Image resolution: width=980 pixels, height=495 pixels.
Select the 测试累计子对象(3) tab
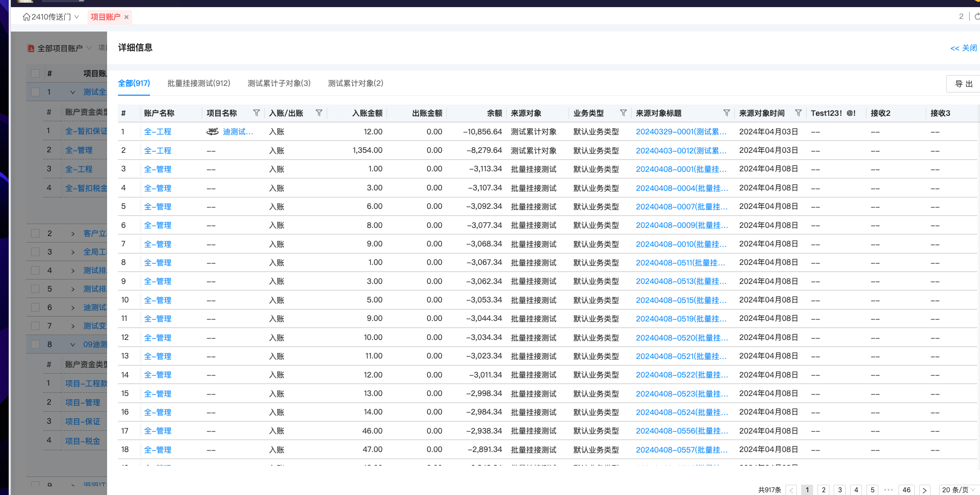point(279,83)
